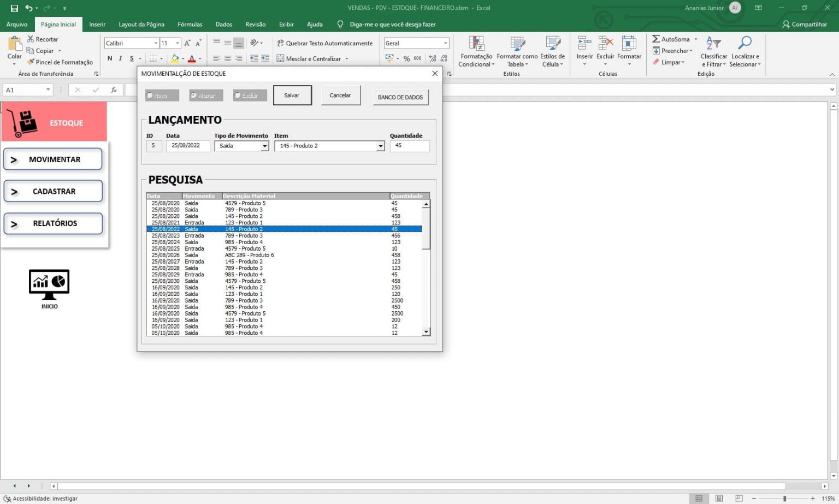The height and width of the screenshot is (504, 839).
Task: Click the AutoSoma icon in the ribbon
Action: click(x=655, y=39)
